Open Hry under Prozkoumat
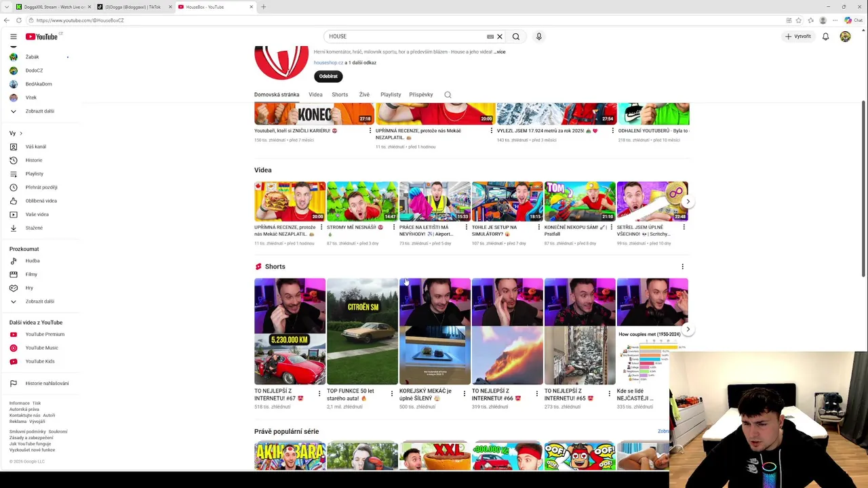Image resolution: width=868 pixels, height=488 pixels. click(41, 288)
